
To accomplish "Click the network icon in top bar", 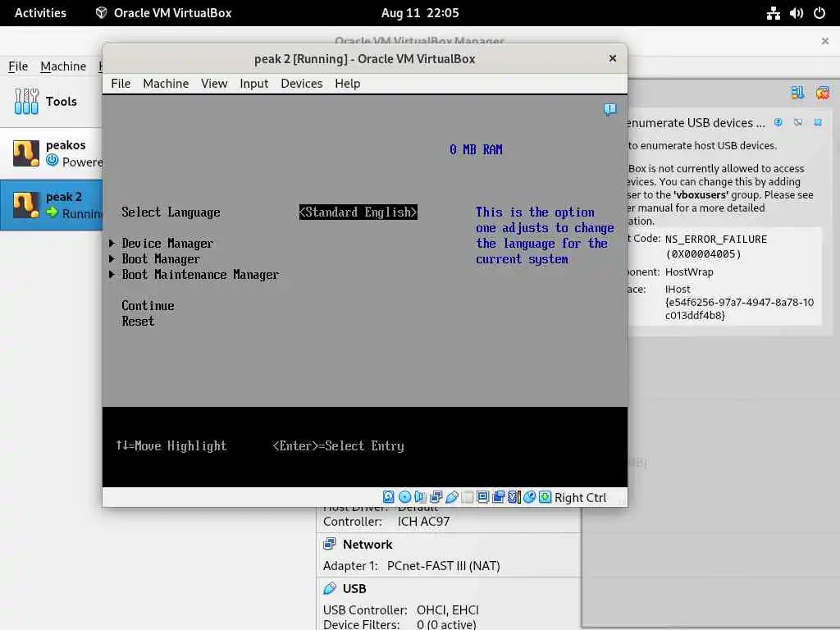I will click(773, 13).
